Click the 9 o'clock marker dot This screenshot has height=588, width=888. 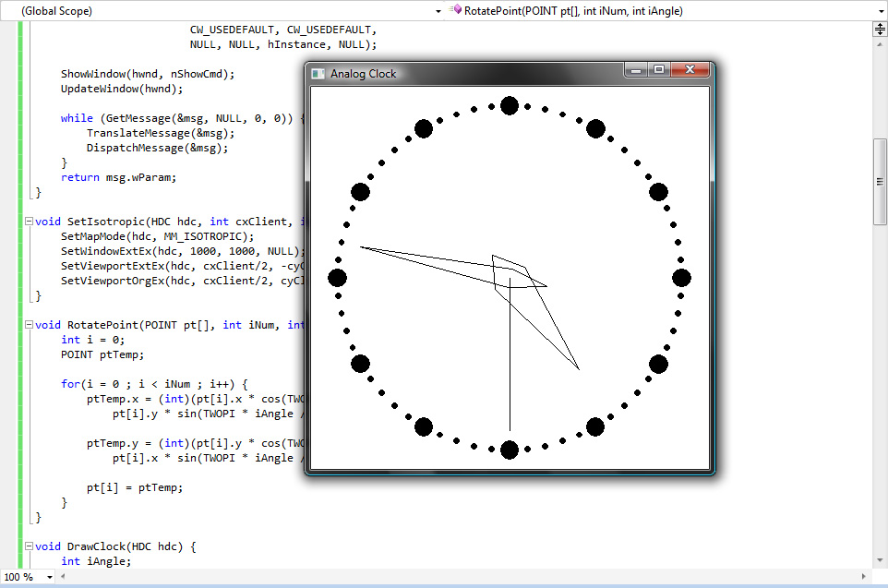[x=337, y=278]
